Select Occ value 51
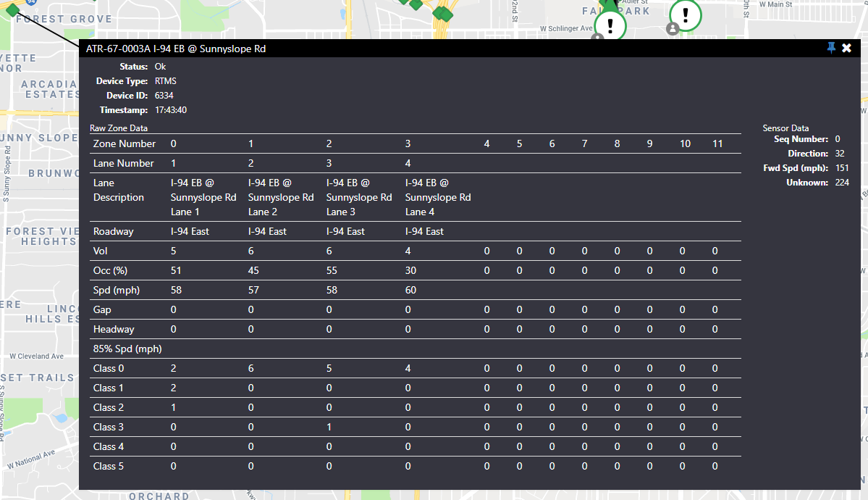 coord(176,270)
